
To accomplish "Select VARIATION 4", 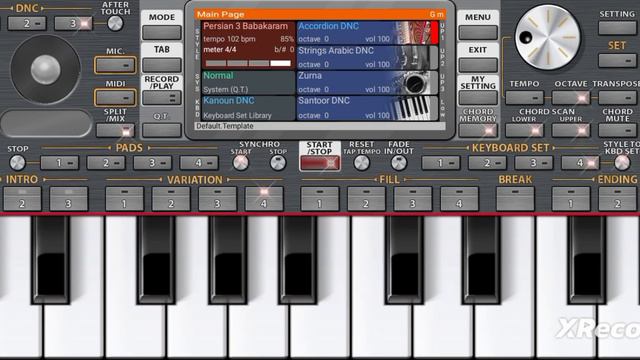I will click(264, 199).
